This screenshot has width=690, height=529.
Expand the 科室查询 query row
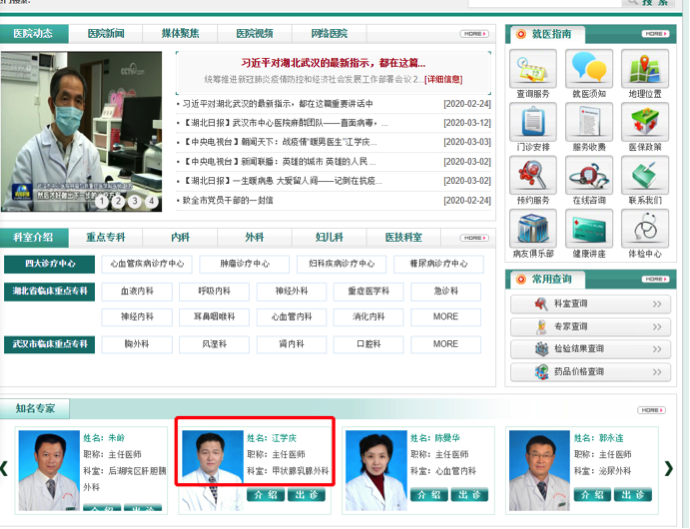click(591, 304)
